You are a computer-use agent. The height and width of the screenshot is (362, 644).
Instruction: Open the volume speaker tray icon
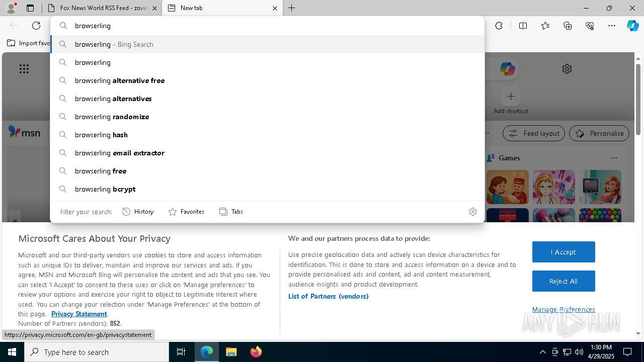point(579,352)
